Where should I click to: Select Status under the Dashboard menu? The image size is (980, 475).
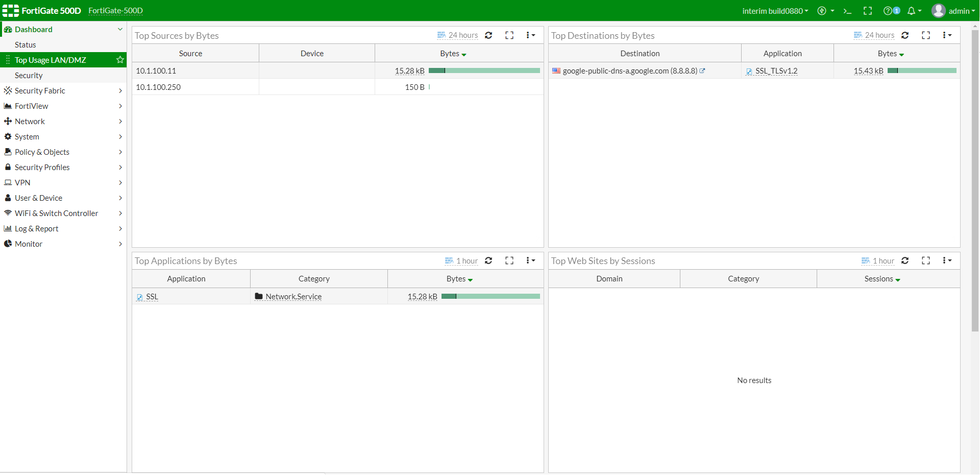(25, 44)
